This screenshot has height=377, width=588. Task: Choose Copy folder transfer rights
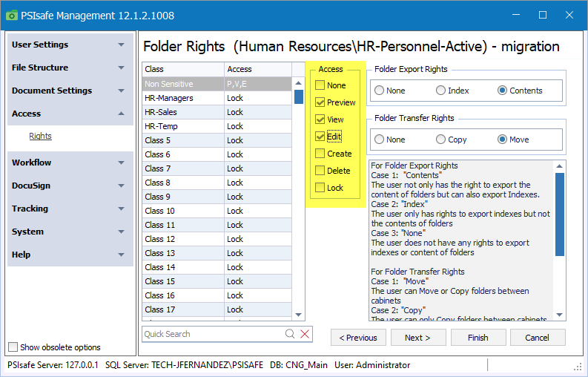(x=440, y=140)
